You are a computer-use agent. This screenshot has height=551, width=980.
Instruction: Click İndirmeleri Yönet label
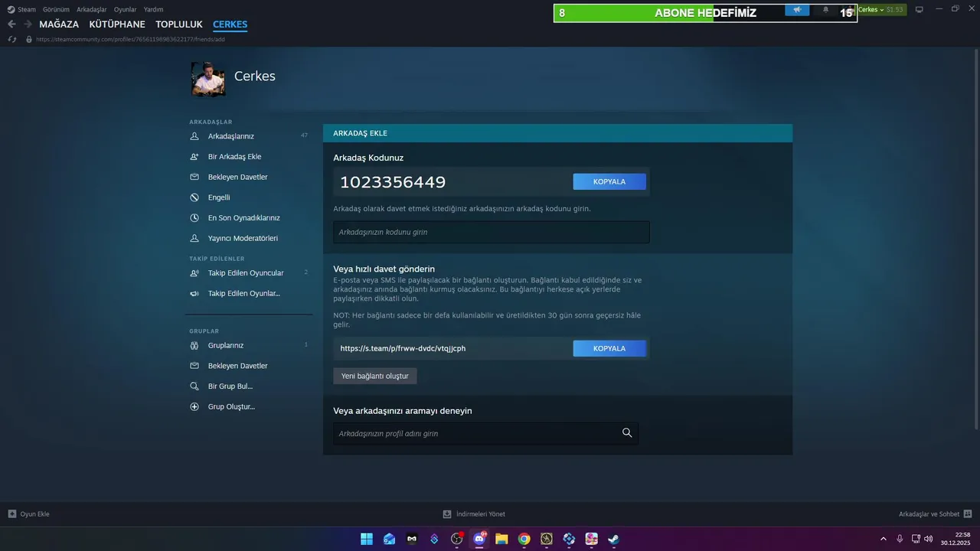[x=480, y=514]
